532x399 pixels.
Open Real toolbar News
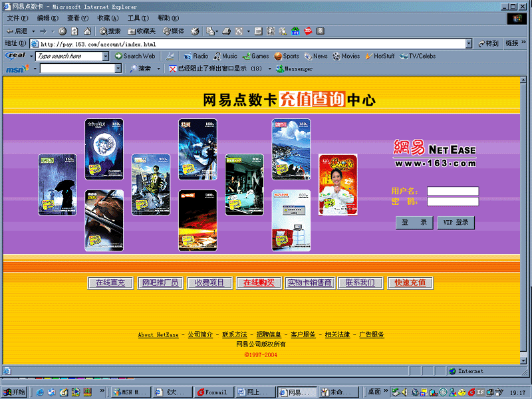tap(316, 56)
